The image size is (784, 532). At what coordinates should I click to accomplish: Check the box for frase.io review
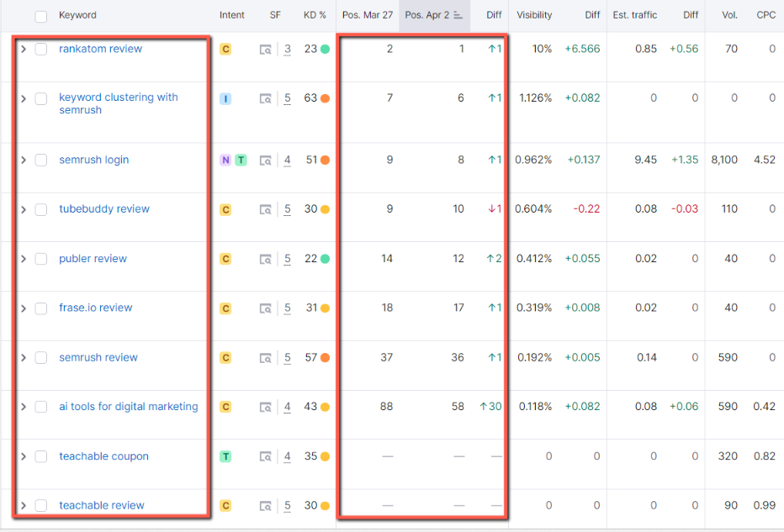41,308
